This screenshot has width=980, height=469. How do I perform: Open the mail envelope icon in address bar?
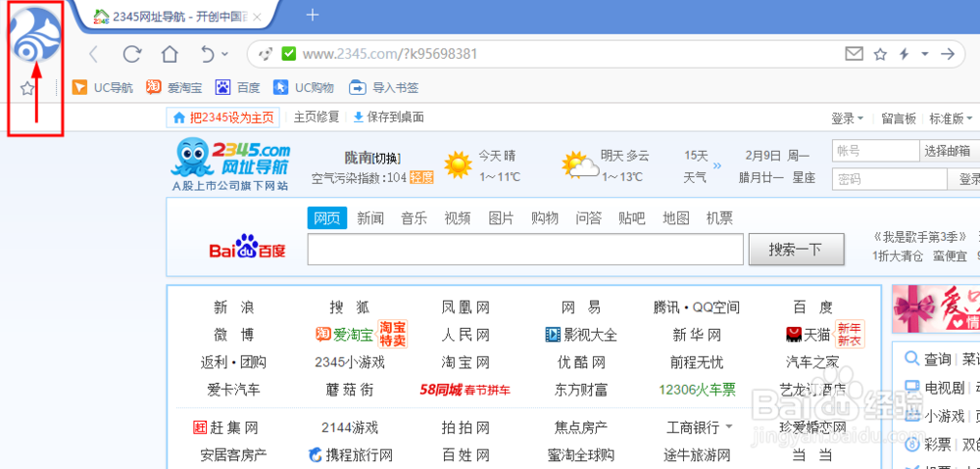click(854, 54)
